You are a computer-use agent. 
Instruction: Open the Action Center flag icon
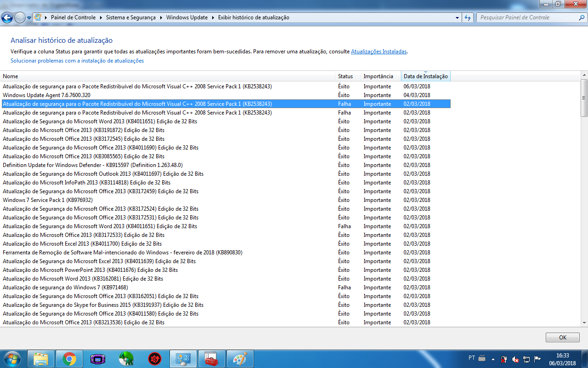(537, 359)
